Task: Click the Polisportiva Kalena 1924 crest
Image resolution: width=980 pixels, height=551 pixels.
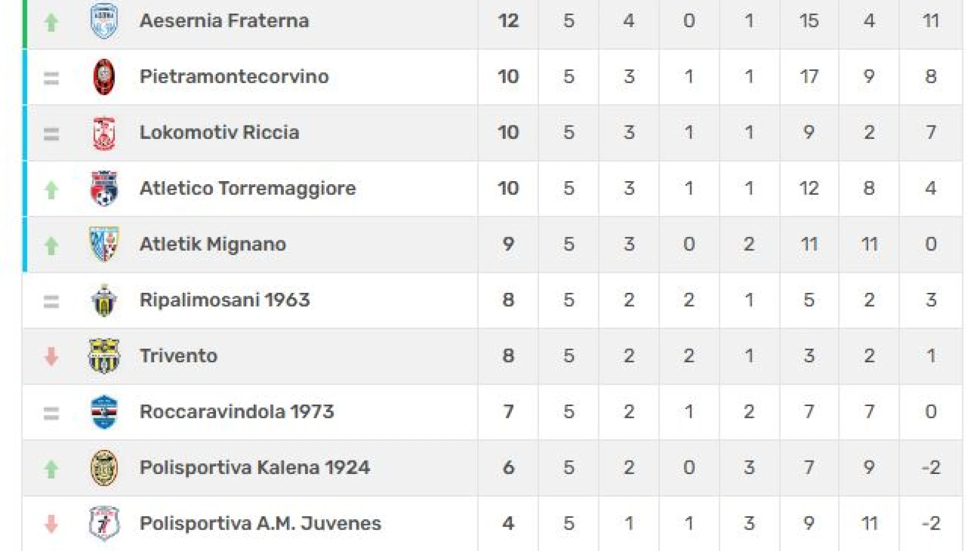Action: [x=104, y=468]
